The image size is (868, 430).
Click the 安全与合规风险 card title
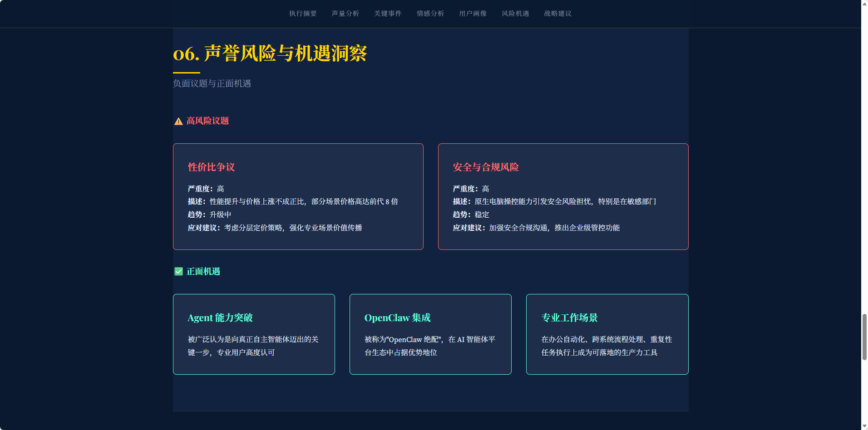pyautogui.click(x=485, y=167)
